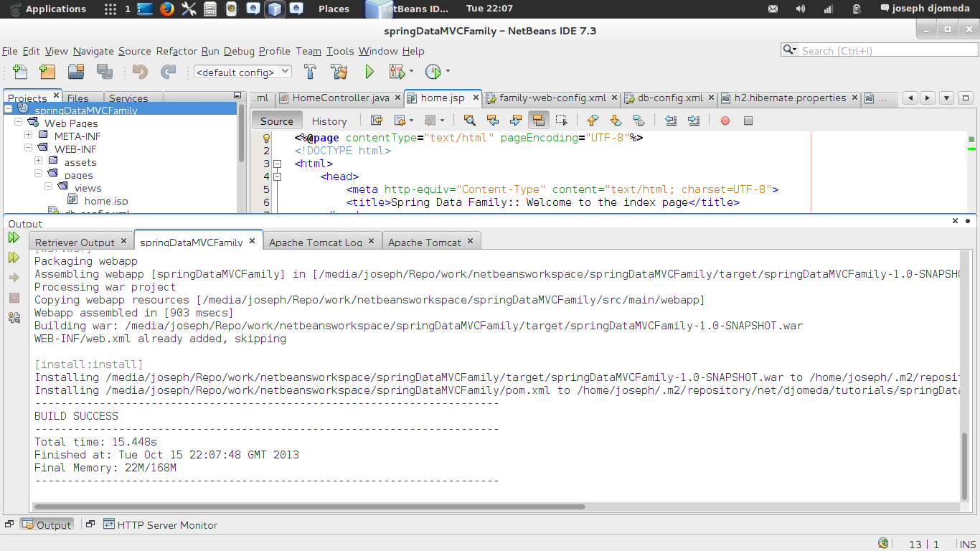980x551 pixels.
Task: Click the light bulb hint on line 1
Action: pos(266,138)
